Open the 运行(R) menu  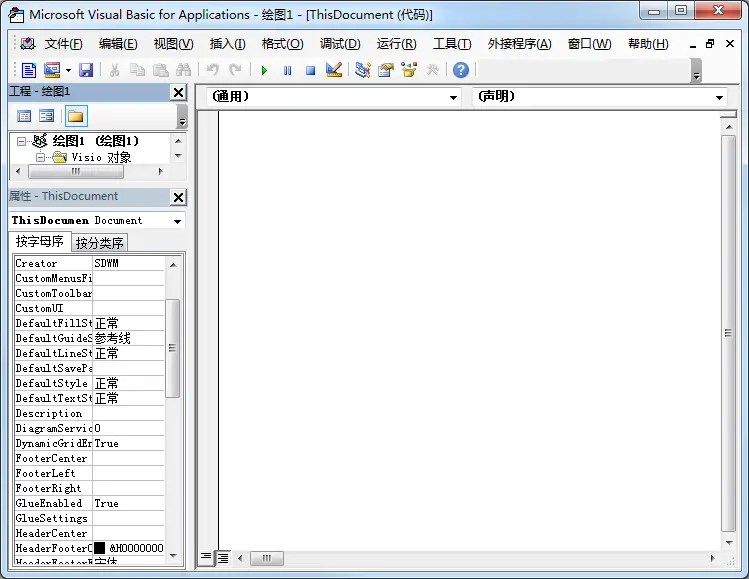click(396, 44)
